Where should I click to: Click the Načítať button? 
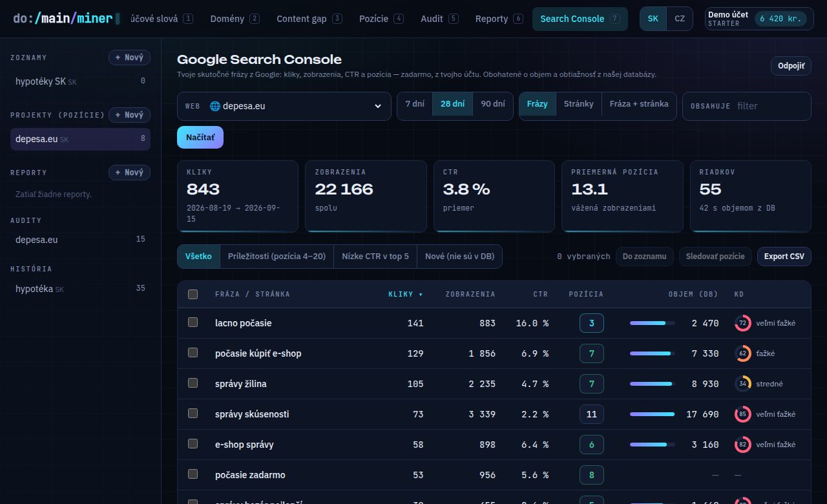pos(200,138)
